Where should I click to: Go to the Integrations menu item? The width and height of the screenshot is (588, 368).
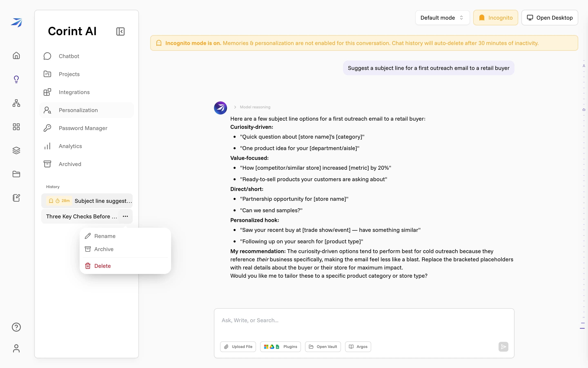click(x=87, y=92)
